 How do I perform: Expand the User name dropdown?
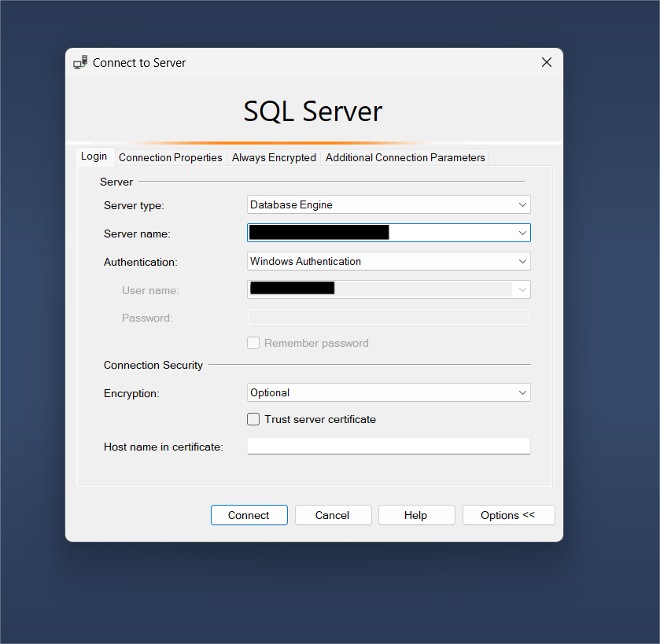[x=522, y=289]
